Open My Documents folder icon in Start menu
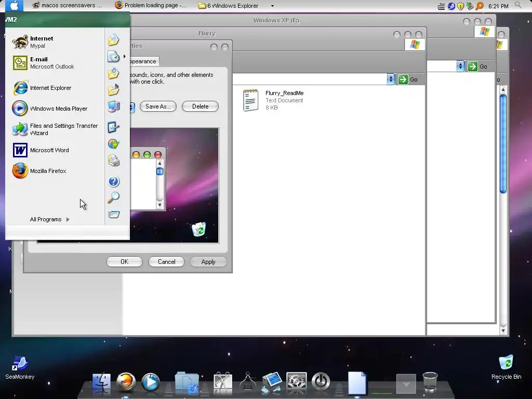Image resolution: width=532 pixels, height=399 pixels. click(114, 40)
